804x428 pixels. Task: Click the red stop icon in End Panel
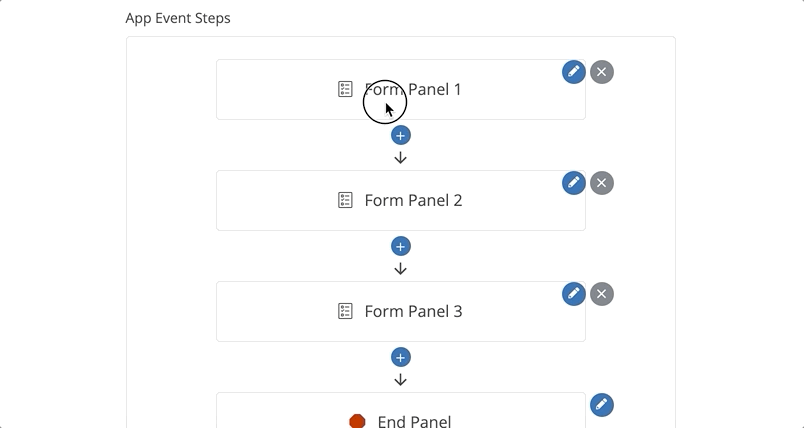click(x=357, y=421)
